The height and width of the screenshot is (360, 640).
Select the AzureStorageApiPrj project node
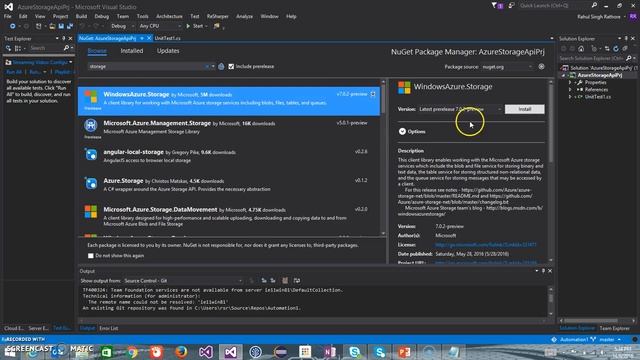click(600, 75)
